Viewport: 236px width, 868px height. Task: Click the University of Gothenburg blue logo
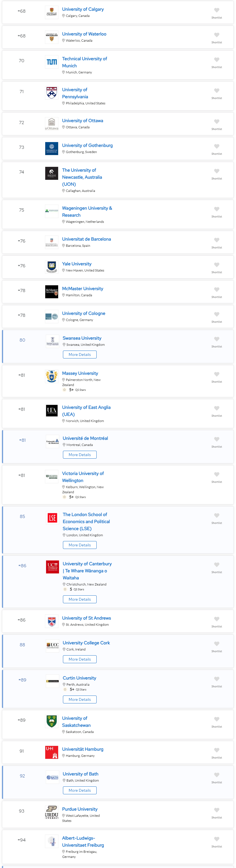(x=51, y=149)
